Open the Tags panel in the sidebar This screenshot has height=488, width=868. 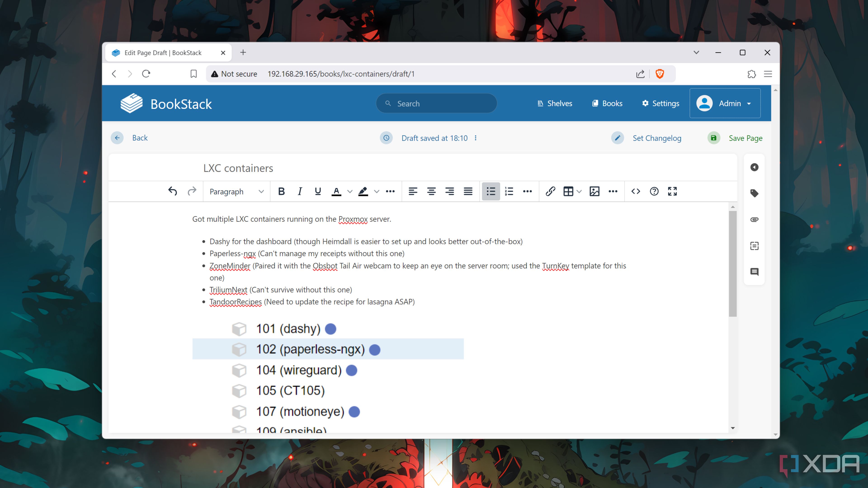click(755, 193)
